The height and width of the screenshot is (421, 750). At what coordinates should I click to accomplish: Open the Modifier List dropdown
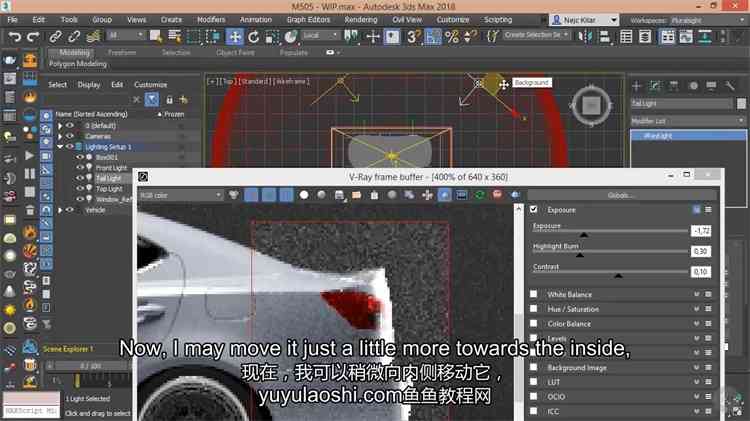click(x=688, y=121)
